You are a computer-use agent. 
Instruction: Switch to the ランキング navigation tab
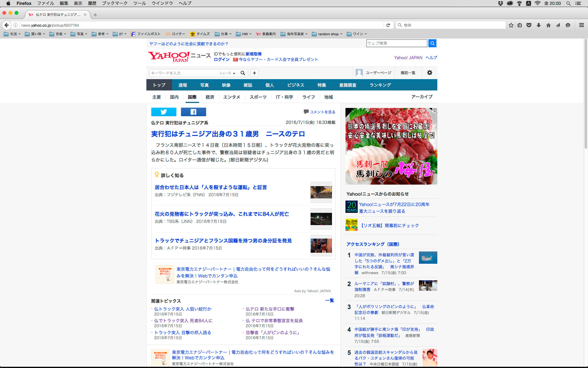[x=380, y=85]
